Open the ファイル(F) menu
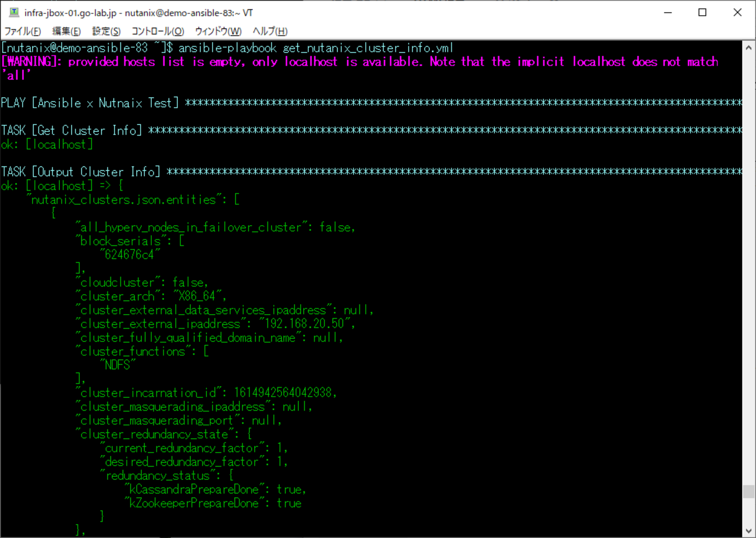 click(23, 31)
